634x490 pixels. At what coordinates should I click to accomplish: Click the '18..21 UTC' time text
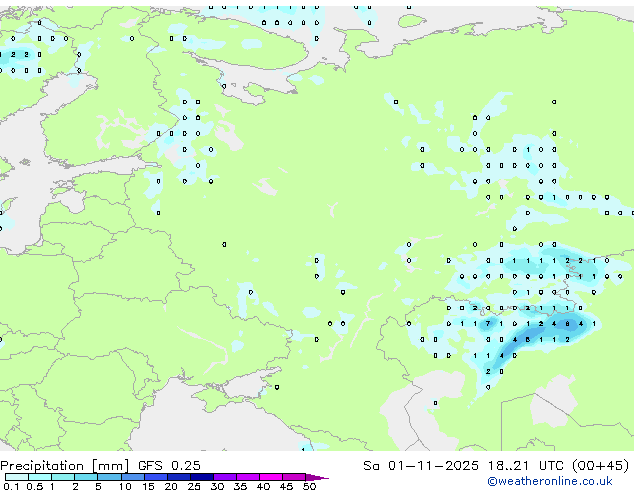tap(525, 466)
